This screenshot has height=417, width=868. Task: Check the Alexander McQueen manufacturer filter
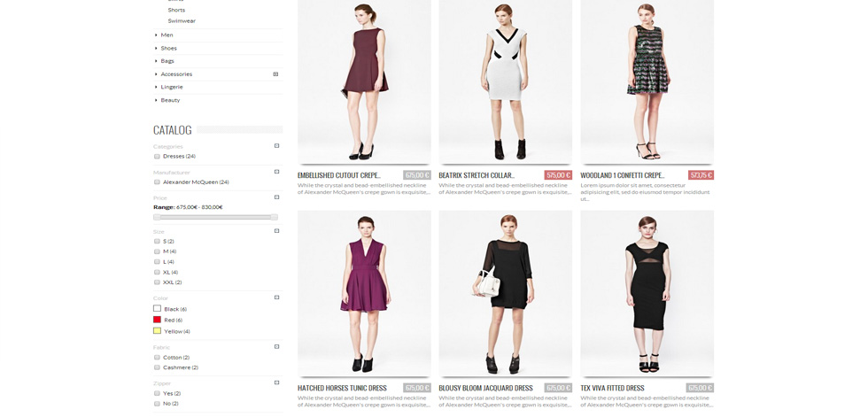pyautogui.click(x=157, y=182)
